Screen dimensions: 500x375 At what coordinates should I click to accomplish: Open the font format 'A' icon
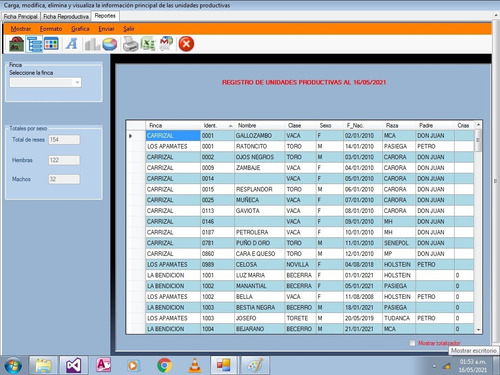point(71,44)
